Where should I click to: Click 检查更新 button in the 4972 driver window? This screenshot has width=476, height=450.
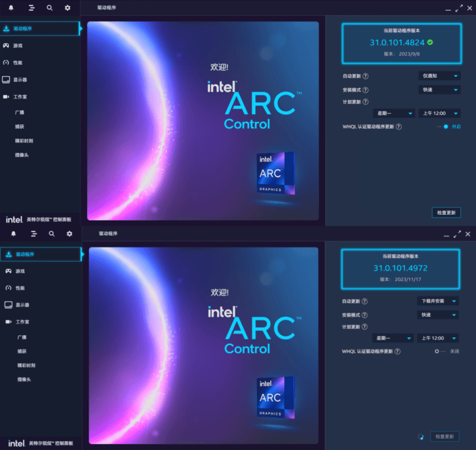tap(445, 436)
